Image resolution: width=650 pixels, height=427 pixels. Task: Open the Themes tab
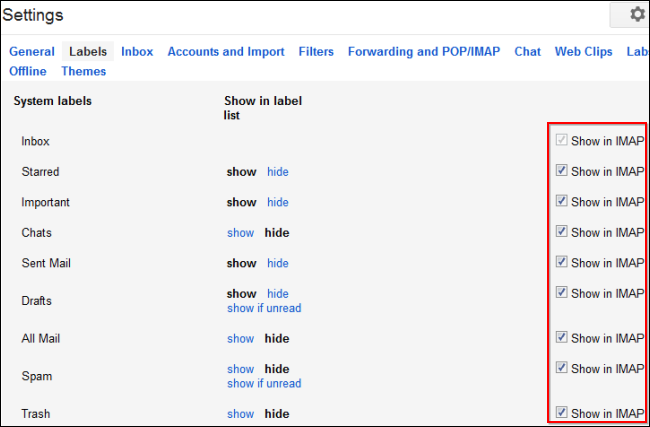click(83, 71)
